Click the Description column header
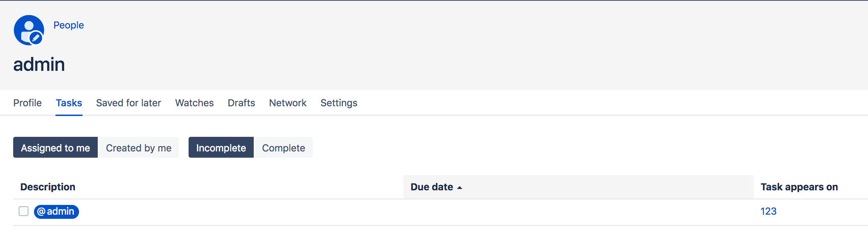The height and width of the screenshot is (232, 868). 48,187
